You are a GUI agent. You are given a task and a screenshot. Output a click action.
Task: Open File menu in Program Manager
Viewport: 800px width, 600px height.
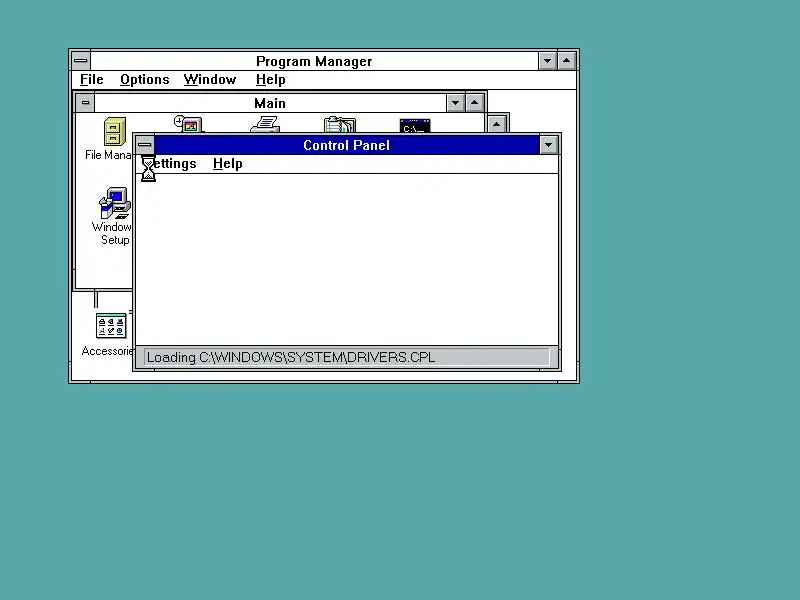coord(92,80)
